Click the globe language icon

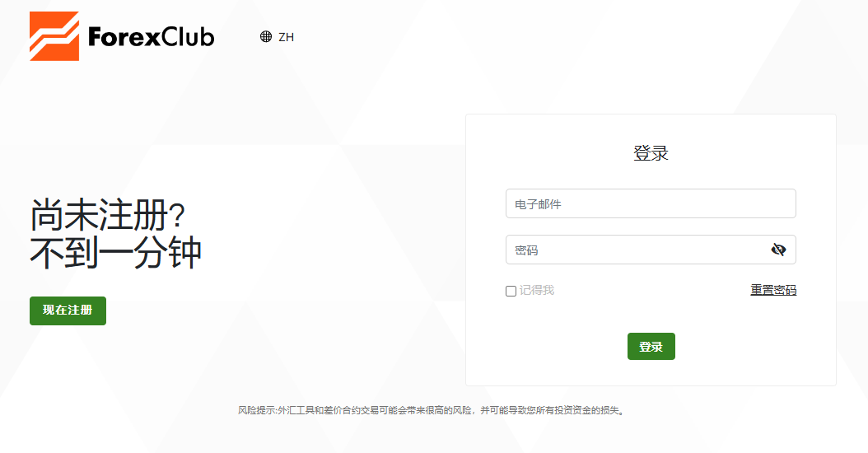point(266,36)
